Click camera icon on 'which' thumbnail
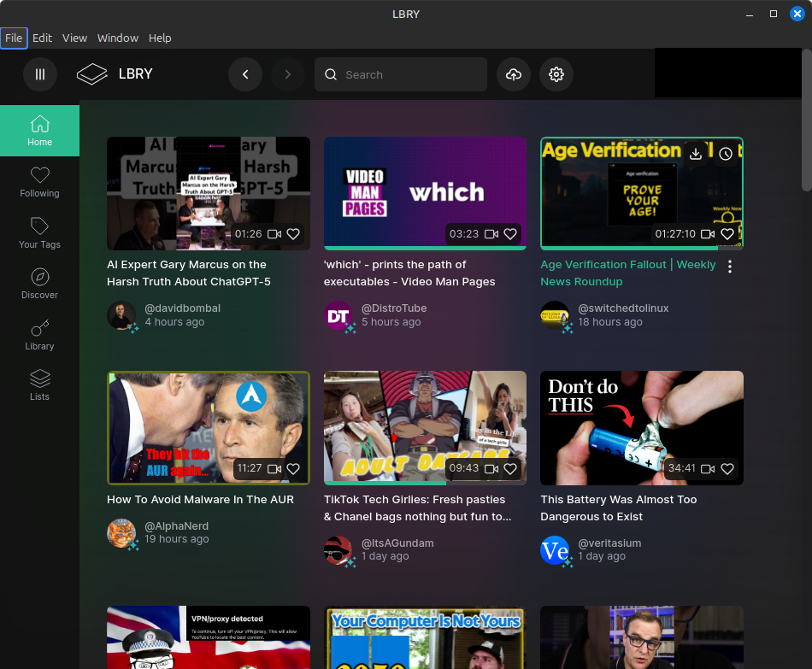The height and width of the screenshot is (669, 812). (491, 234)
